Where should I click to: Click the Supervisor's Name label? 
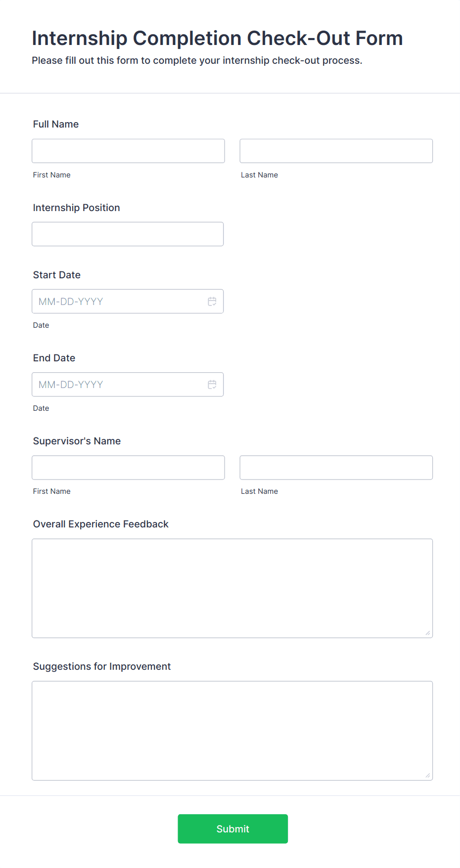point(77,441)
